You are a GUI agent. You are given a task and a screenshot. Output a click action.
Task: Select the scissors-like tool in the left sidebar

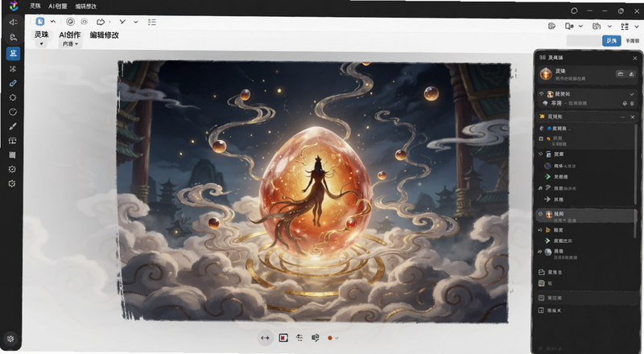pos(13,69)
